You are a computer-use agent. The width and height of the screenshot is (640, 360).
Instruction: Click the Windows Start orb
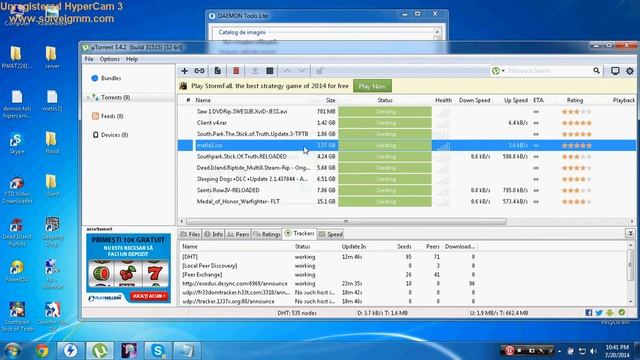pos(12,350)
